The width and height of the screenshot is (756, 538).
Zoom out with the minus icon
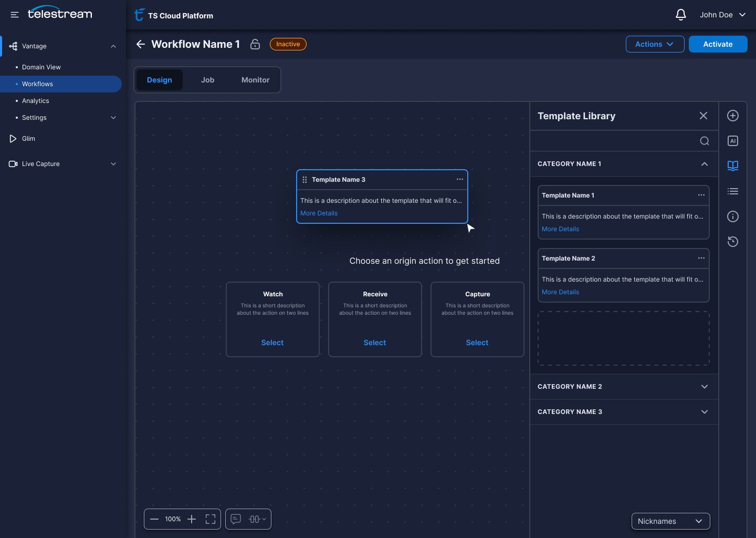tap(154, 519)
